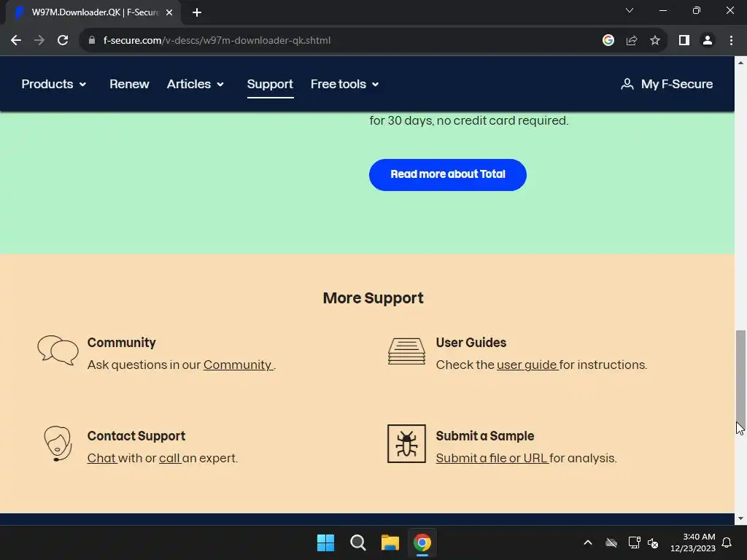The image size is (747, 560).
Task: Select the W97M.Downloader.QK browser tab
Action: (x=93, y=12)
